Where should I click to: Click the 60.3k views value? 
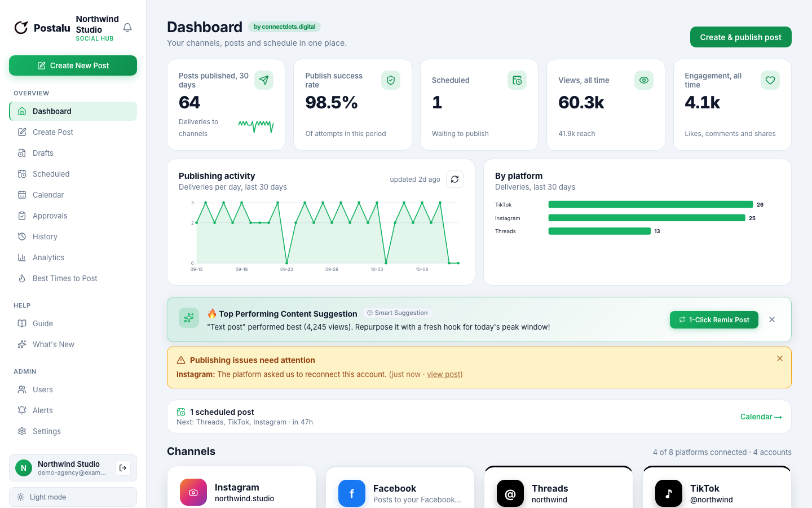tap(581, 103)
